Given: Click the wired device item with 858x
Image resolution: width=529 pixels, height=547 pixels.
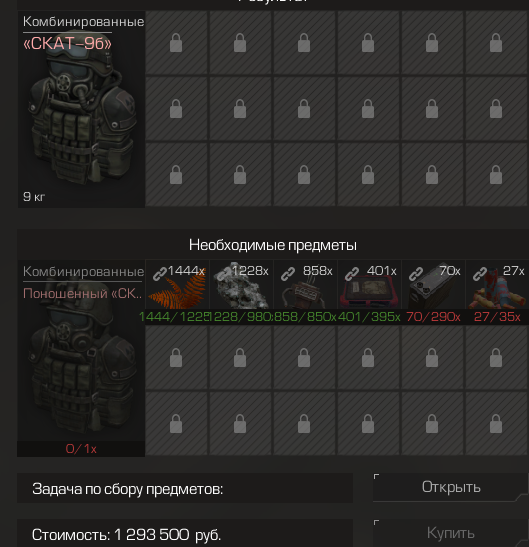Looking at the screenshot, I should [305, 285].
